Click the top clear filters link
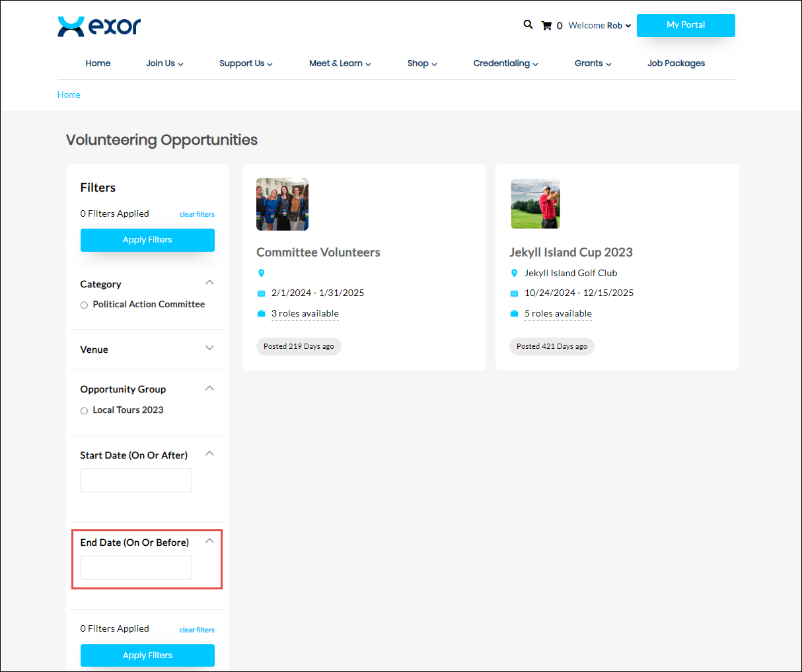The image size is (802, 672). [197, 214]
